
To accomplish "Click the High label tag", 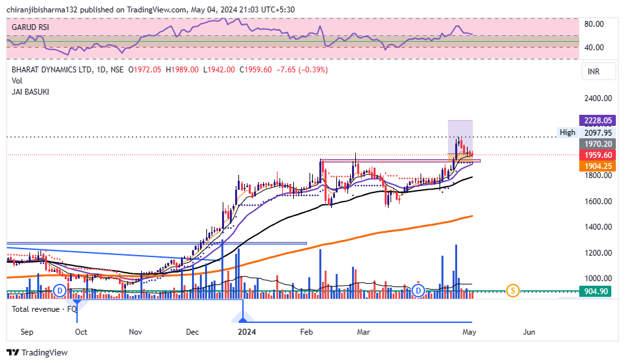I will (568, 132).
